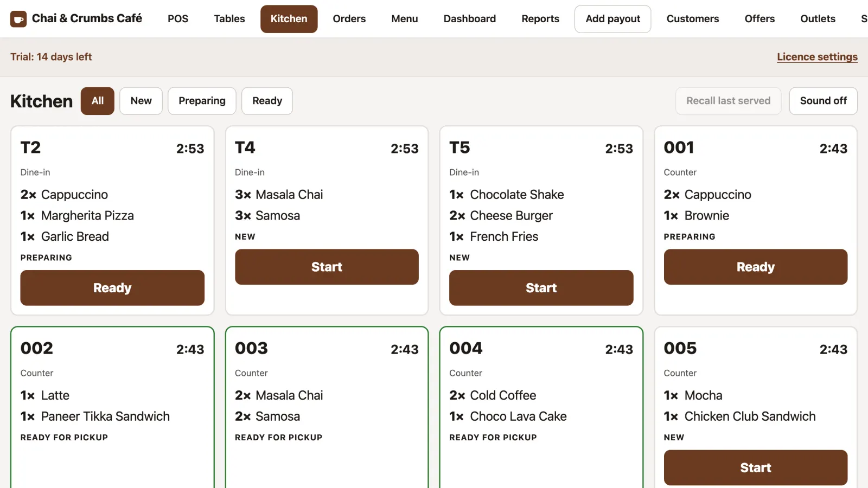Switch to the Menu tab

point(405,19)
